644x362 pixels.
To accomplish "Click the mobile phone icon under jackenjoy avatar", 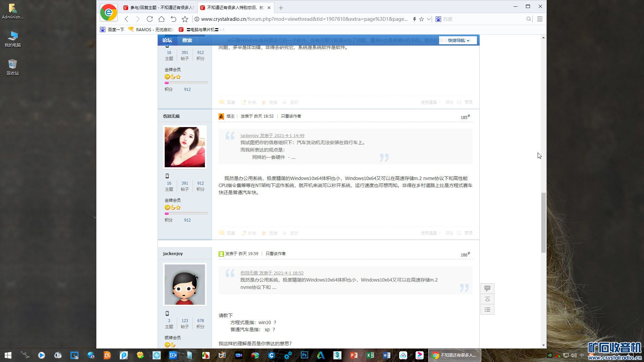I will [167, 313].
